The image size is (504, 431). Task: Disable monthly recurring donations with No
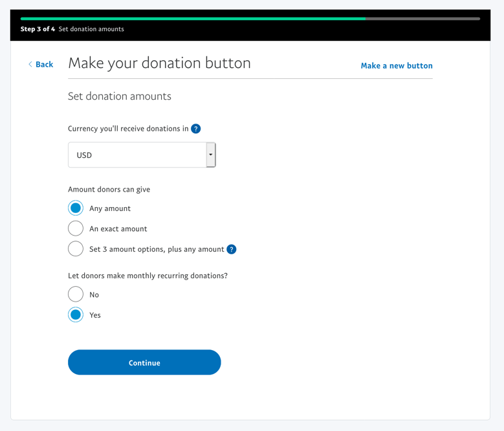point(76,294)
